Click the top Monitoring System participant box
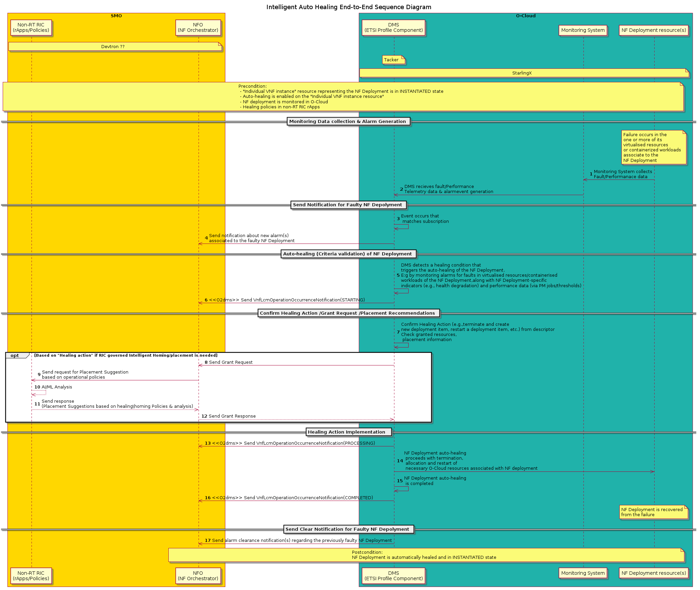 (583, 30)
